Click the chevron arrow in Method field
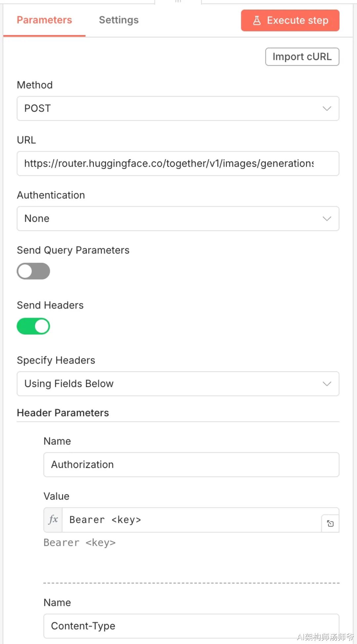 [327, 108]
